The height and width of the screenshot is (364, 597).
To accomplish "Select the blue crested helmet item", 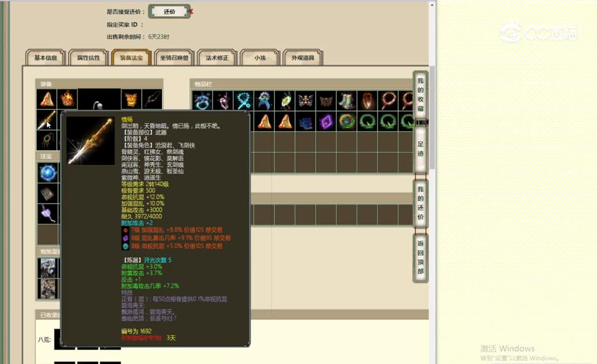I will coord(264,101).
